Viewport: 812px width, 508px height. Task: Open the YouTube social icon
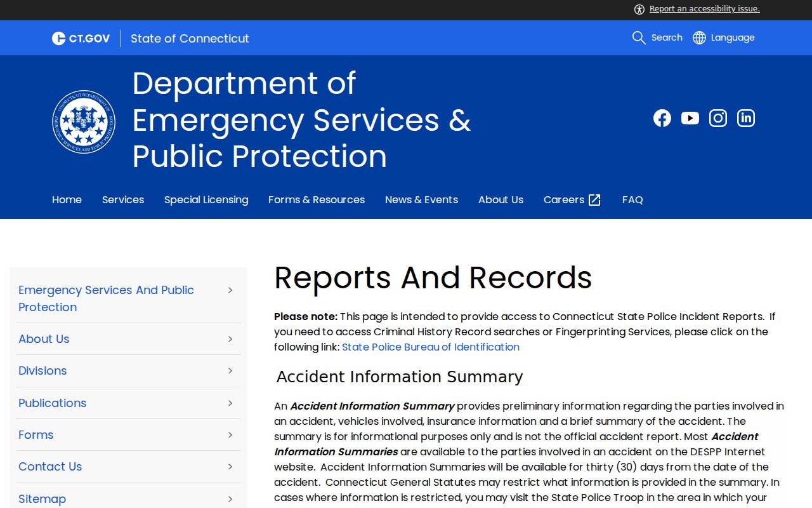[x=690, y=118]
